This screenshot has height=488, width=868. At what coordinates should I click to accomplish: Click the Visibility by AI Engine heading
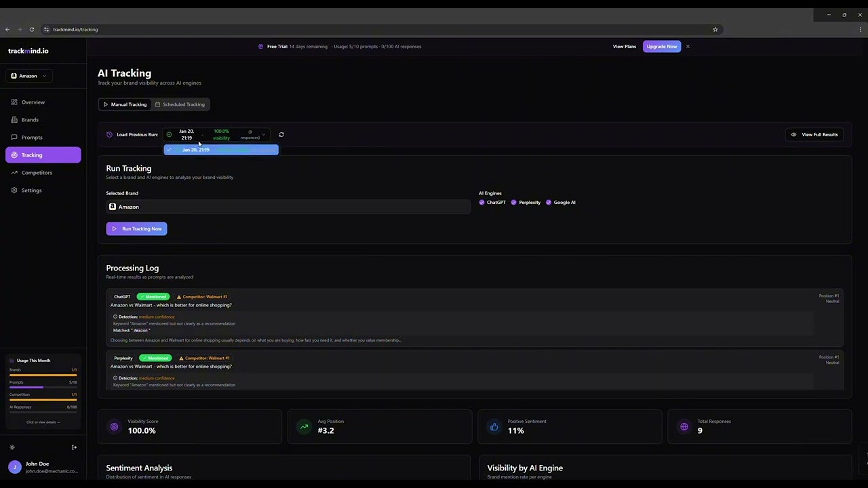tap(525, 468)
